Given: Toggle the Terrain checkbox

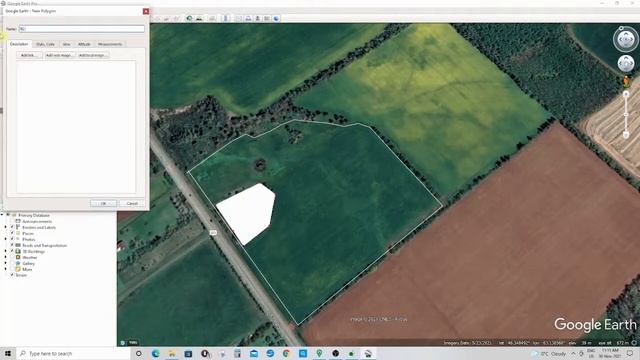Looking at the screenshot, I should [x=12, y=275].
